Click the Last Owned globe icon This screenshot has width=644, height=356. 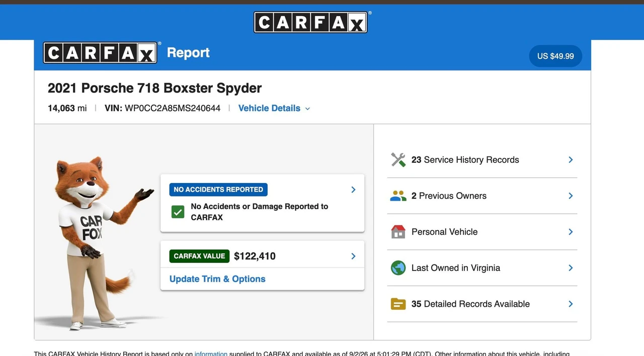pyautogui.click(x=398, y=268)
